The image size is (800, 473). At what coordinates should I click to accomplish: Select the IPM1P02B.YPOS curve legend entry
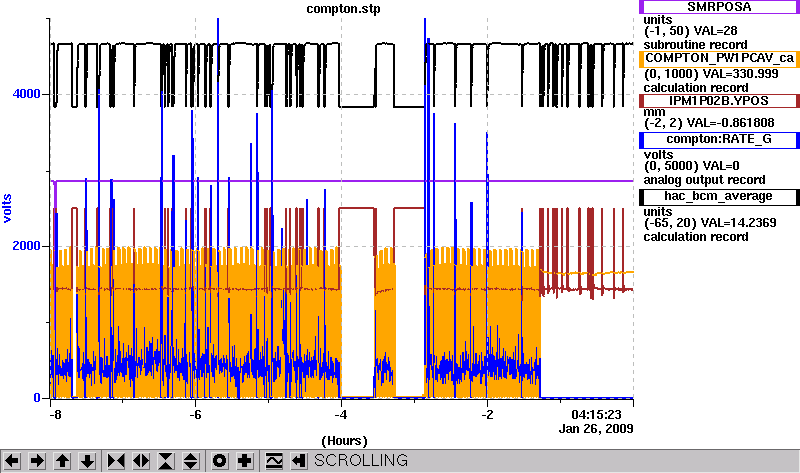click(x=719, y=101)
